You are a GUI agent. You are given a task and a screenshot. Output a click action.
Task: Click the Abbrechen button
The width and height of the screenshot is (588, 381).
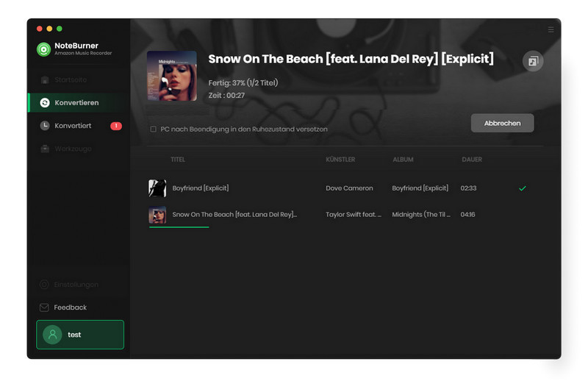pyautogui.click(x=502, y=123)
